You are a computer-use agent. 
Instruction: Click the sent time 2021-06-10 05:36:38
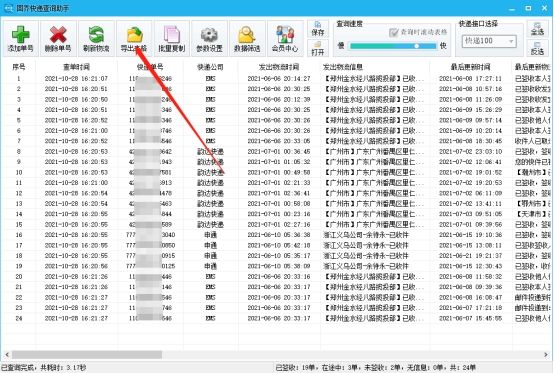[279, 235]
